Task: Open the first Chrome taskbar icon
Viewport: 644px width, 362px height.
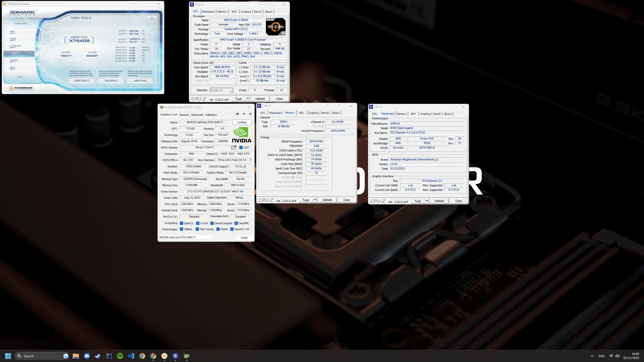Action: coord(142,356)
